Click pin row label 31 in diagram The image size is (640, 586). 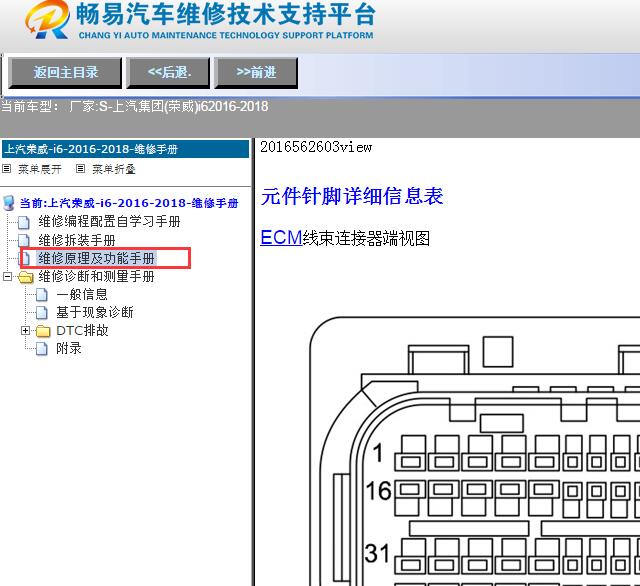point(378,554)
